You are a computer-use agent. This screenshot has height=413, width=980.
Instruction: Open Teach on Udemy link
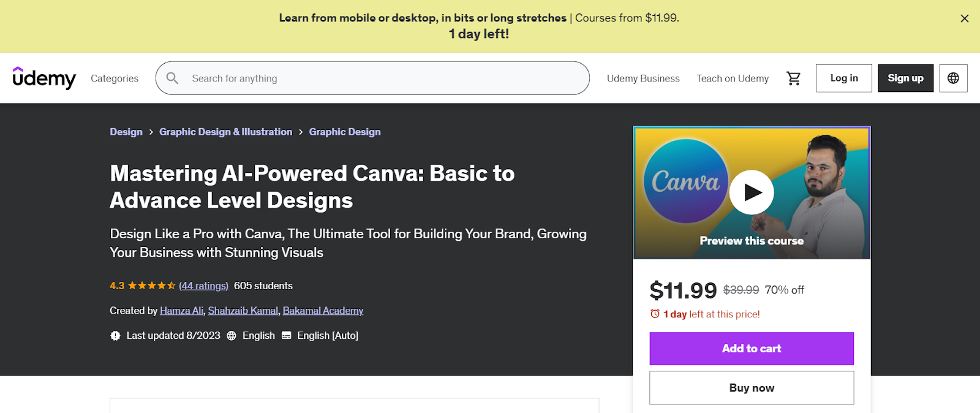pyautogui.click(x=733, y=78)
